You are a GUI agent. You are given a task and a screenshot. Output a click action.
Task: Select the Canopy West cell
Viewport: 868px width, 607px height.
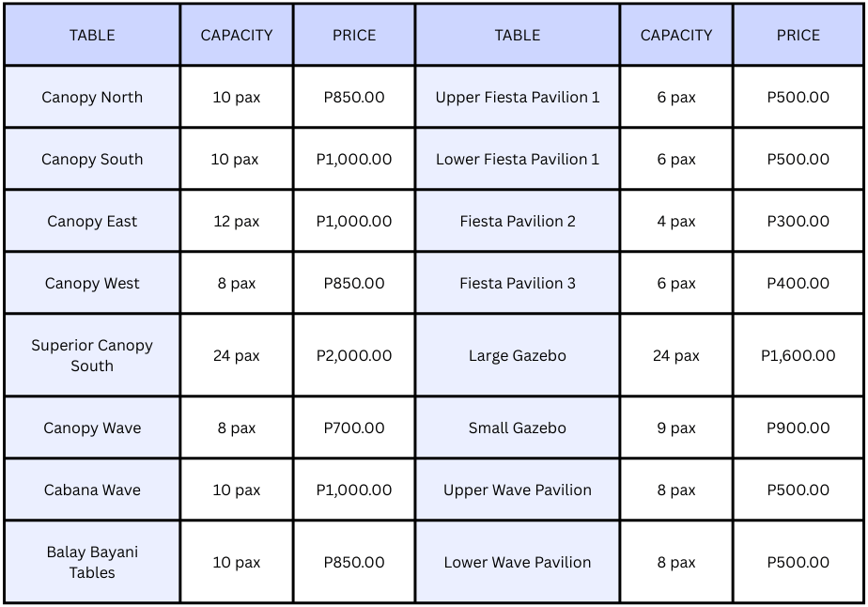[x=92, y=283]
